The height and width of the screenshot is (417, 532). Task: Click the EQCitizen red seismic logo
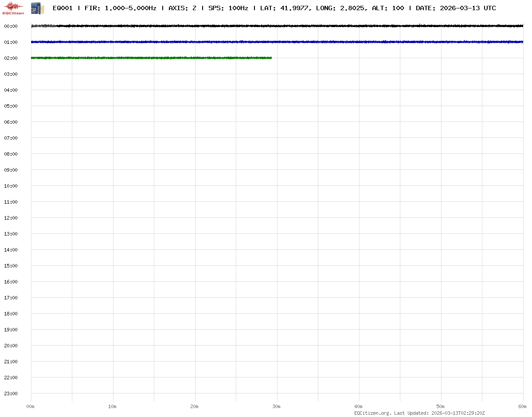14,8
